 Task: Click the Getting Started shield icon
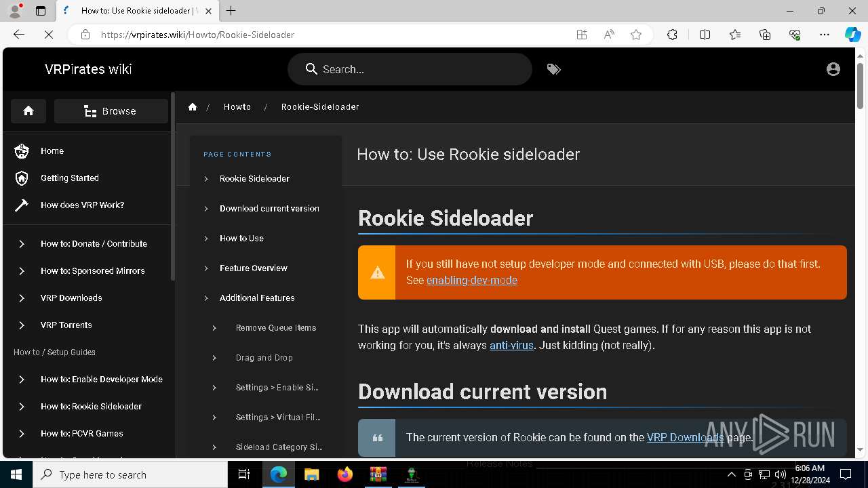pyautogui.click(x=22, y=178)
